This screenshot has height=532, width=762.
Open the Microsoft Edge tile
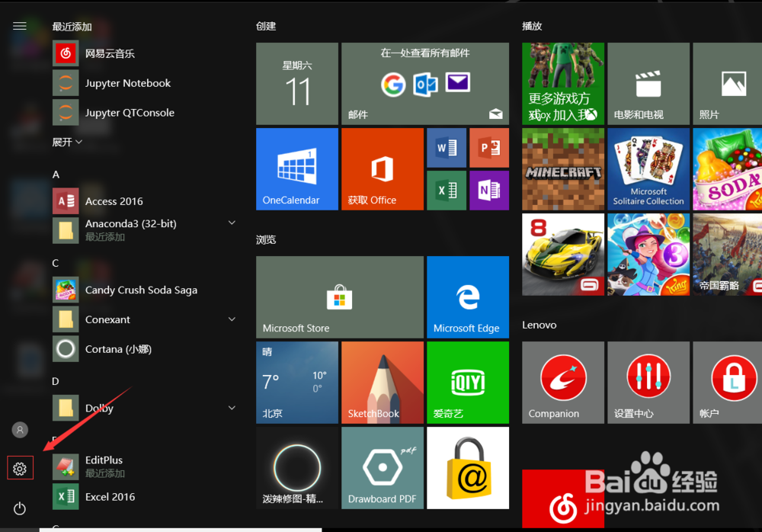click(x=468, y=297)
